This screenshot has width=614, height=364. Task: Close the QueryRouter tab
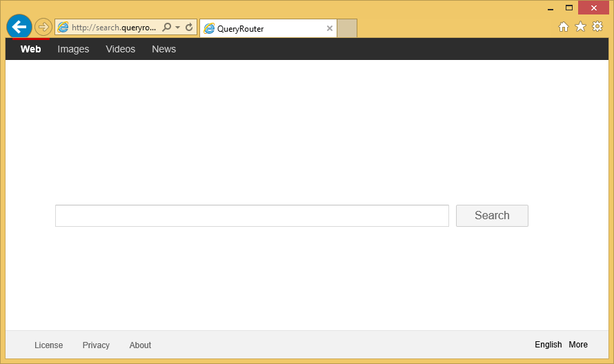[330, 29]
